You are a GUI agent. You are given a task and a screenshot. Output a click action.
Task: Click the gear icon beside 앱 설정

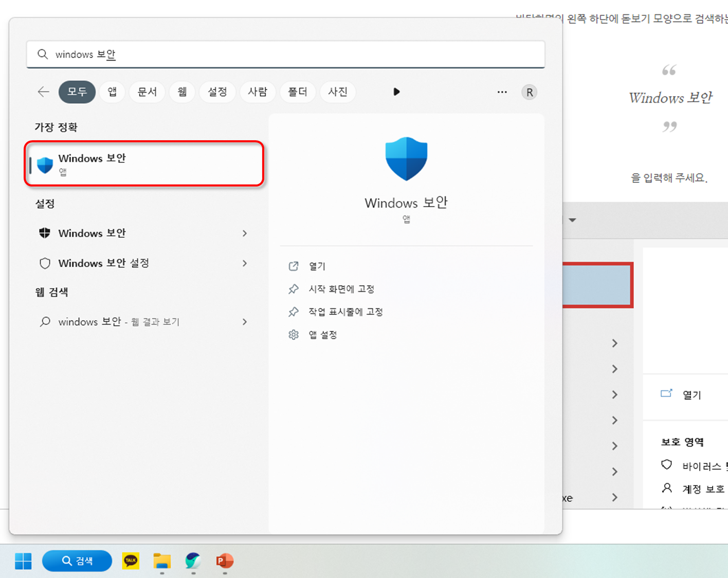[x=294, y=335]
